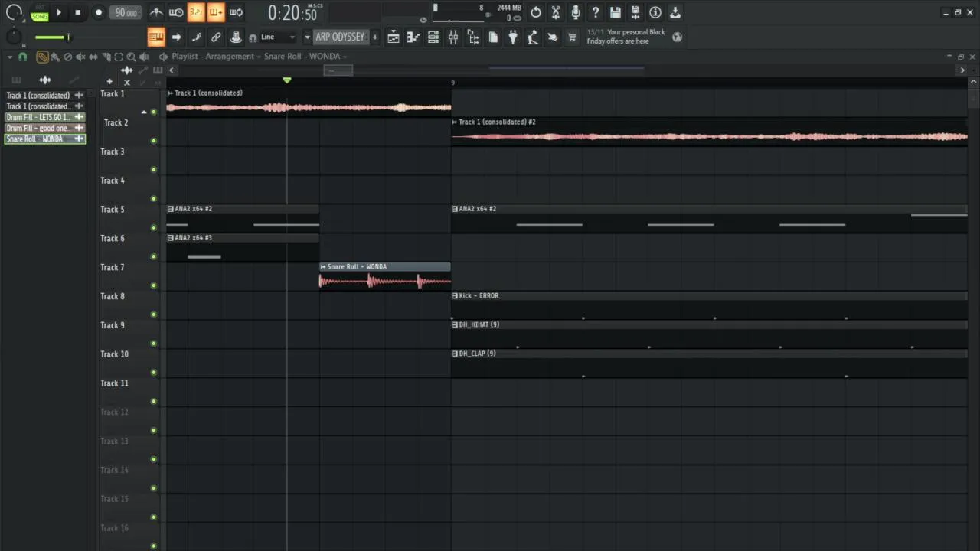Screen dimensions: 980x551
Task: Toggle loop recording button
Action: 236,12
